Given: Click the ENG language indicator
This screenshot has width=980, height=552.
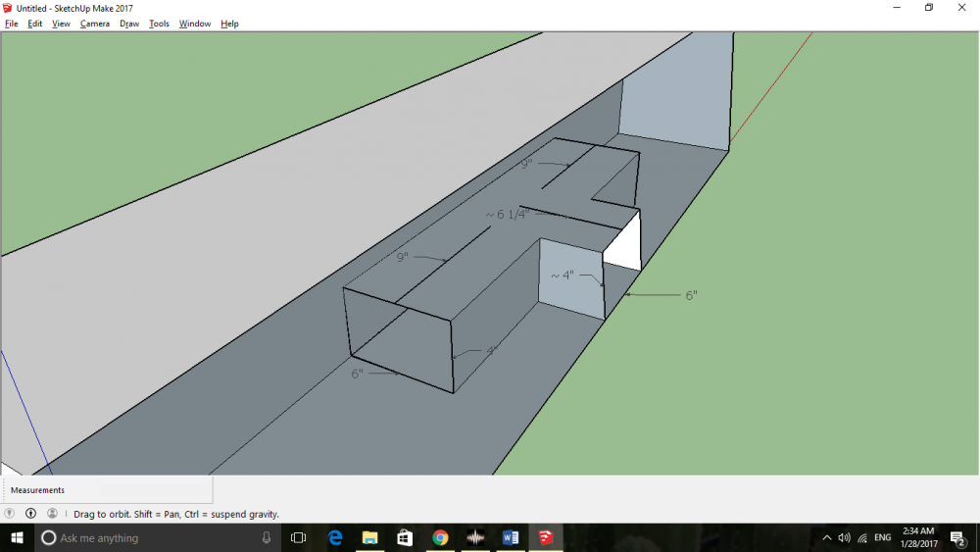Looking at the screenshot, I should tap(883, 537).
